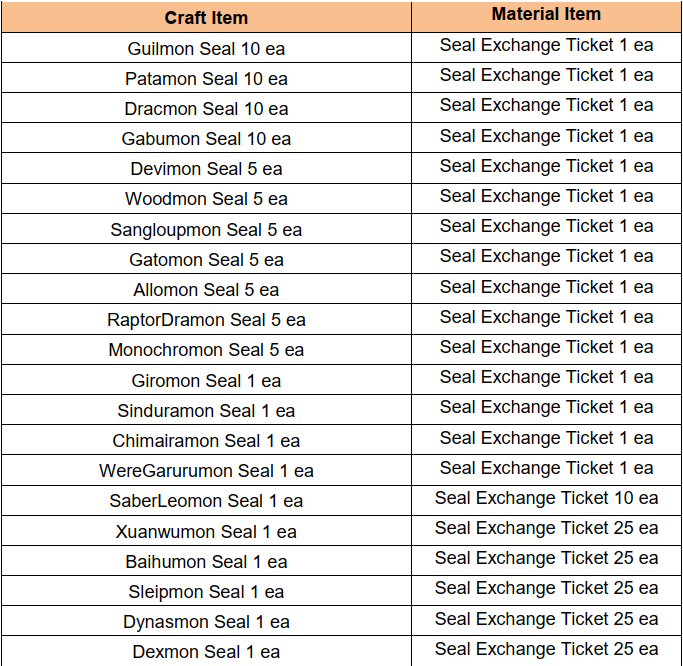Click the Gabumon Seal 10 ea entry

point(206,139)
